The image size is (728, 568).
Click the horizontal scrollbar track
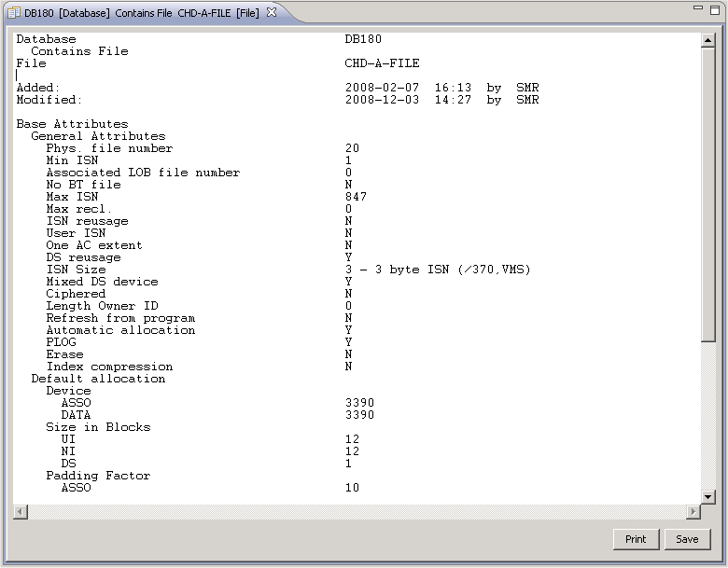355,512
